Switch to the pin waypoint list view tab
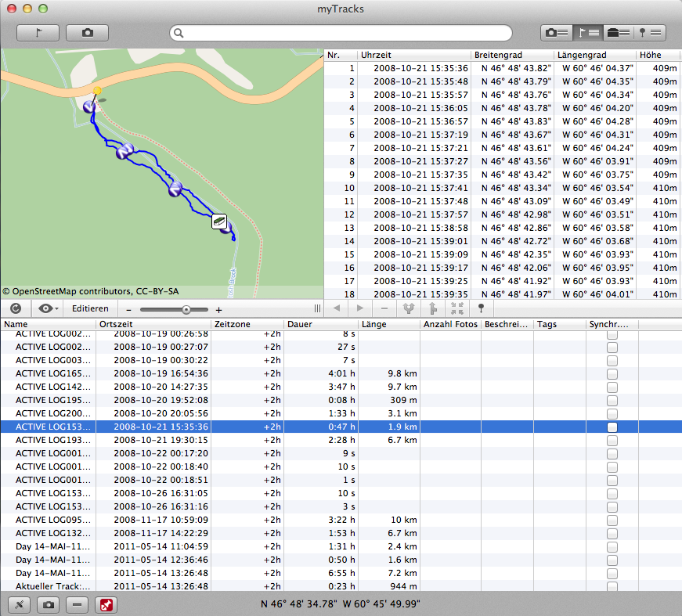This screenshot has width=682, height=616. pos(650,33)
